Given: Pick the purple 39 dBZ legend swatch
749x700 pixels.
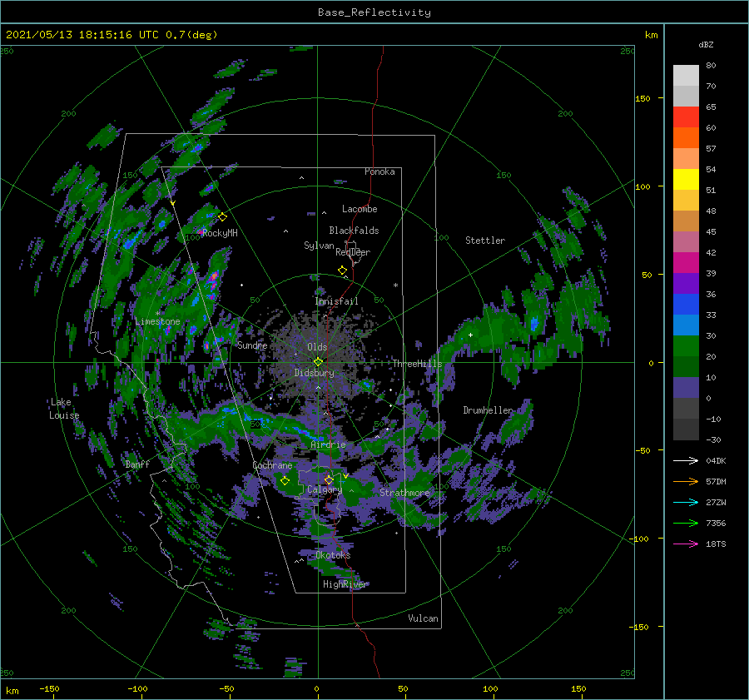Looking at the screenshot, I should click(x=686, y=284).
